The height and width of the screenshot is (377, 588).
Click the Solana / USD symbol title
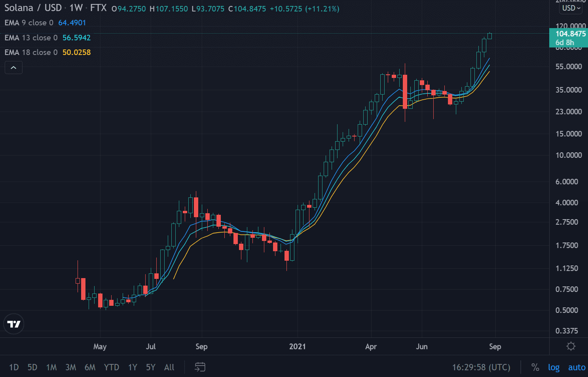point(33,8)
